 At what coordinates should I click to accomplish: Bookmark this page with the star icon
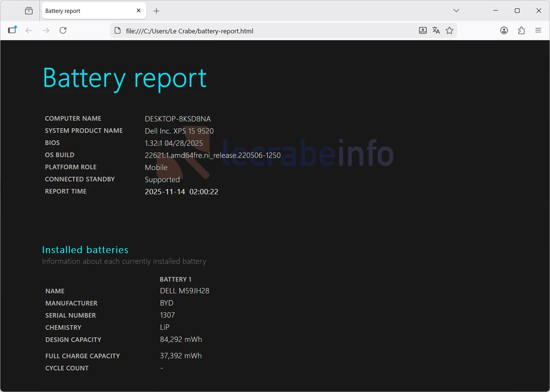pos(450,31)
